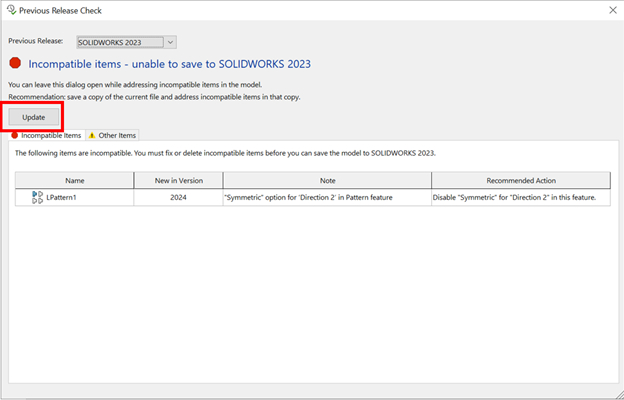Screen dimensions: 624x400
Task: Click the Recommended Action column header
Action: pos(521,181)
